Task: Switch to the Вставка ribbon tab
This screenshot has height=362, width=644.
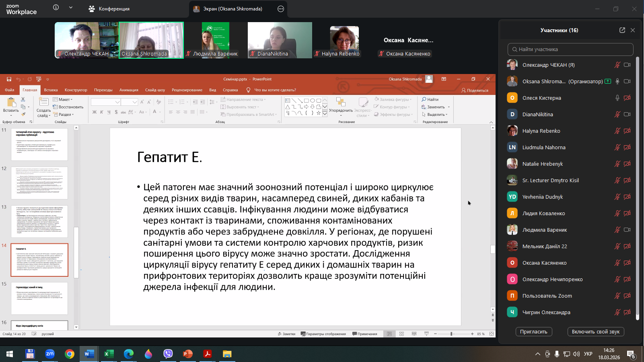Action: 51,90
